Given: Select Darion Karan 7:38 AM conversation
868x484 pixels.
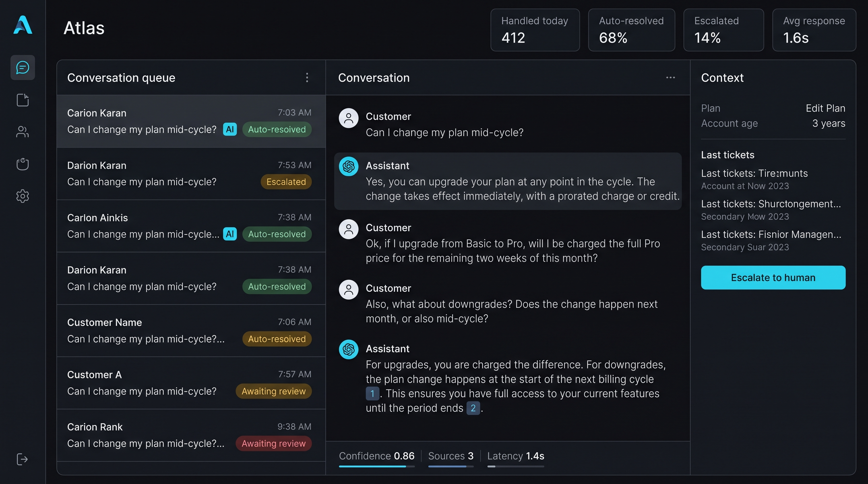Looking at the screenshot, I should pos(191,278).
